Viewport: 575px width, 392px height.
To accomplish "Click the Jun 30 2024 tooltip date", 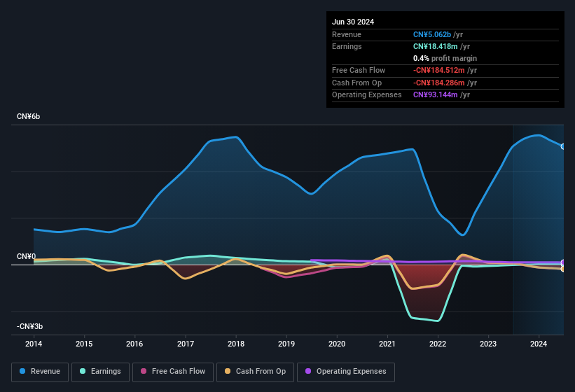I will pyautogui.click(x=353, y=22).
